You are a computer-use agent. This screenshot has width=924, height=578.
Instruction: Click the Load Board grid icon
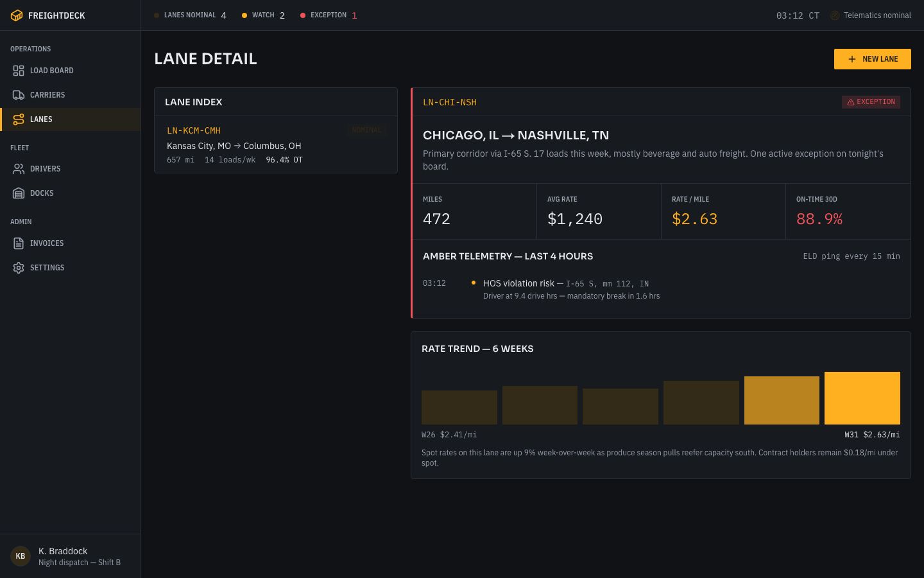[x=19, y=71]
